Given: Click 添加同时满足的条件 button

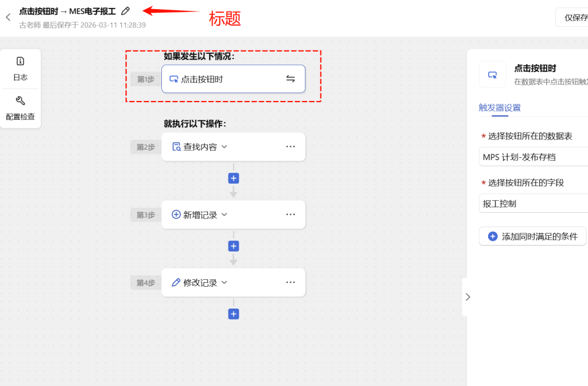Looking at the screenshot, I should coord(532,236).
